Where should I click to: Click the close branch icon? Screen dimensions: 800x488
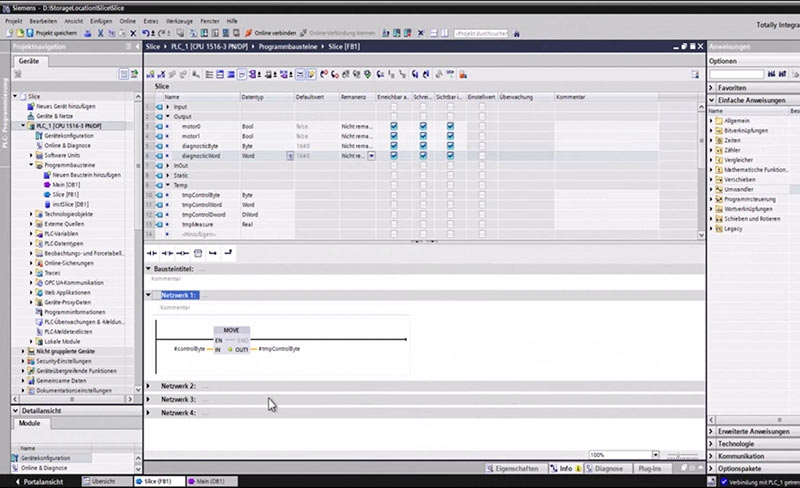[x=228, y=253]
